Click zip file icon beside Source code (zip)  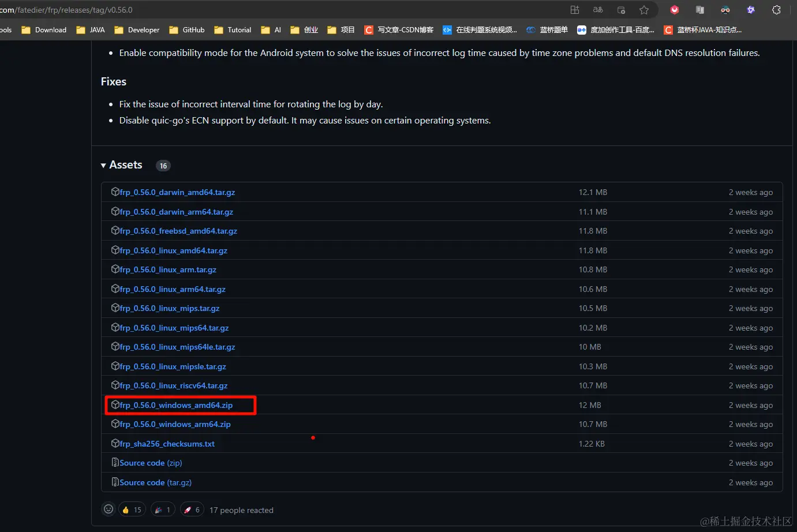tap(115, 462)
